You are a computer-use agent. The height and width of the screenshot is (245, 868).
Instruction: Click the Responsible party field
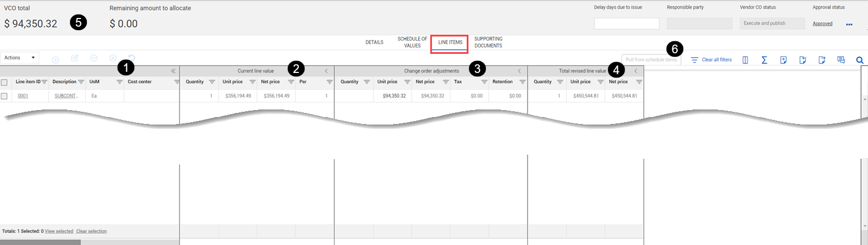coord(699,23)
